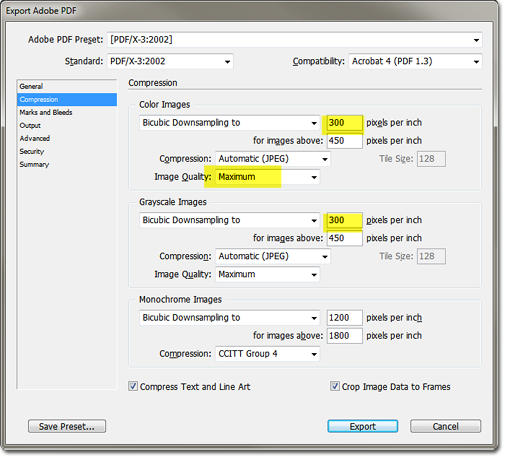
Task: Open Marks and Bleeds settings
Action: 67,112
